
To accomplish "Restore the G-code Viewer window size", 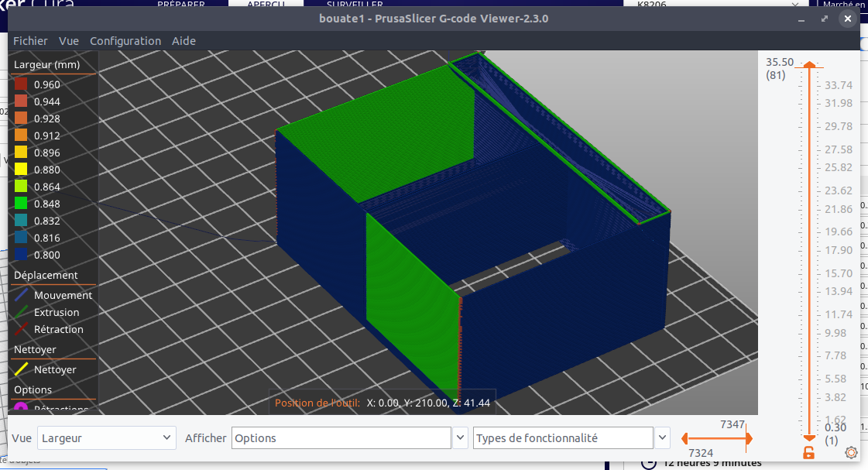I will coord(825,19).
